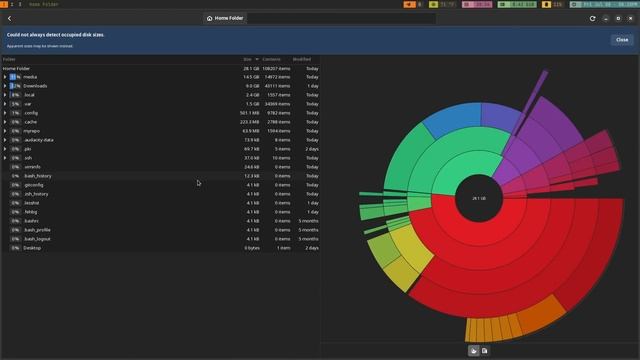Switch to the rings chart view
The image size is (640, 360).
[473, 351]
